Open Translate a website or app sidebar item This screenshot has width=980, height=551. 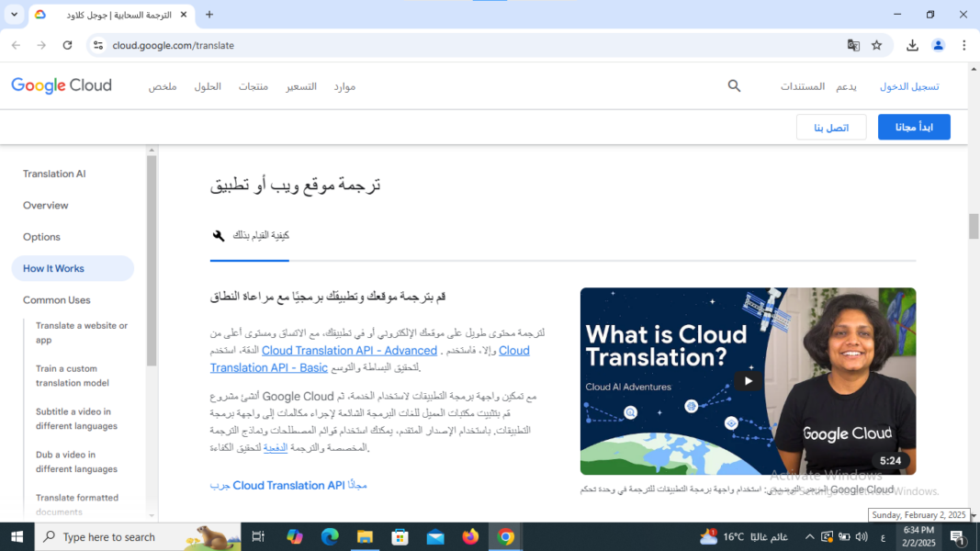[x=82, y=332]
